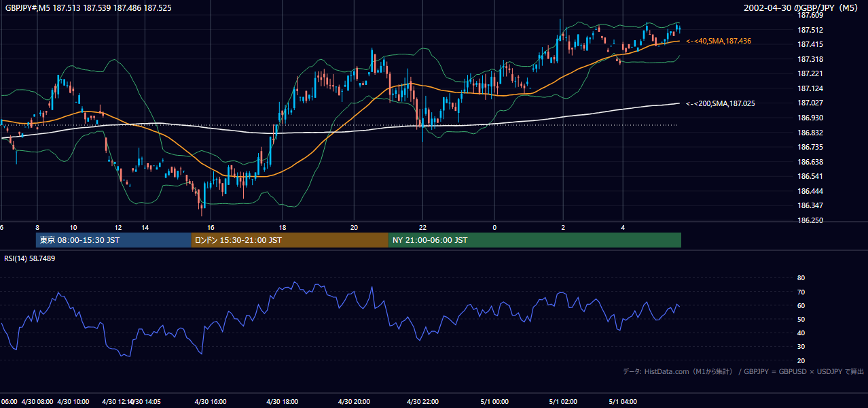Viewport: 868px width, 408px height.
Task: Click the 4/30 20:00 date label
Action: 354,402
